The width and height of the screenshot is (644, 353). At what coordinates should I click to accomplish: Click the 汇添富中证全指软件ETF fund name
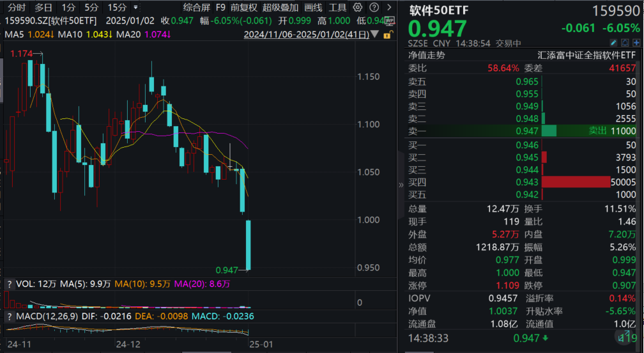[x=586, y=55]
